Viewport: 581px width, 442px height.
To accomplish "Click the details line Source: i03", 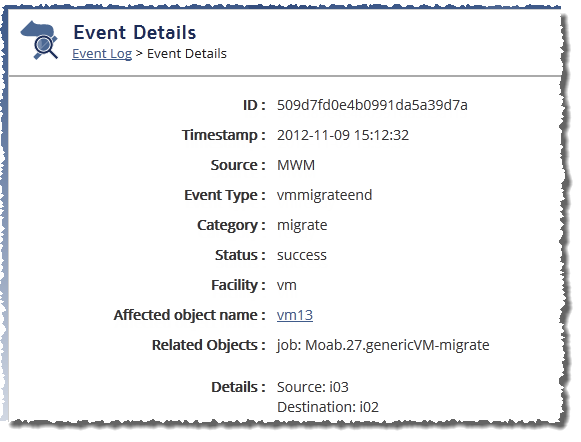I will (x=313, y=387).
